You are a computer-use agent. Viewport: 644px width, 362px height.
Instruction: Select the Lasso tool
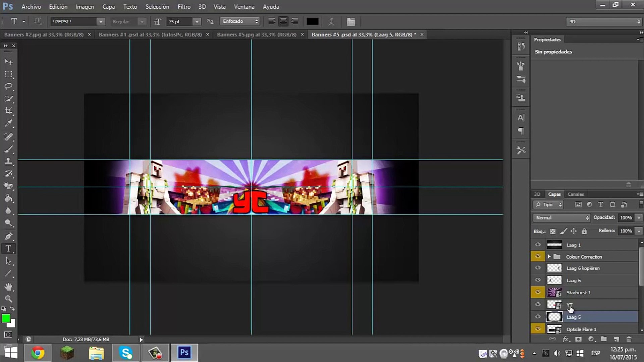(x=8, y=86)
